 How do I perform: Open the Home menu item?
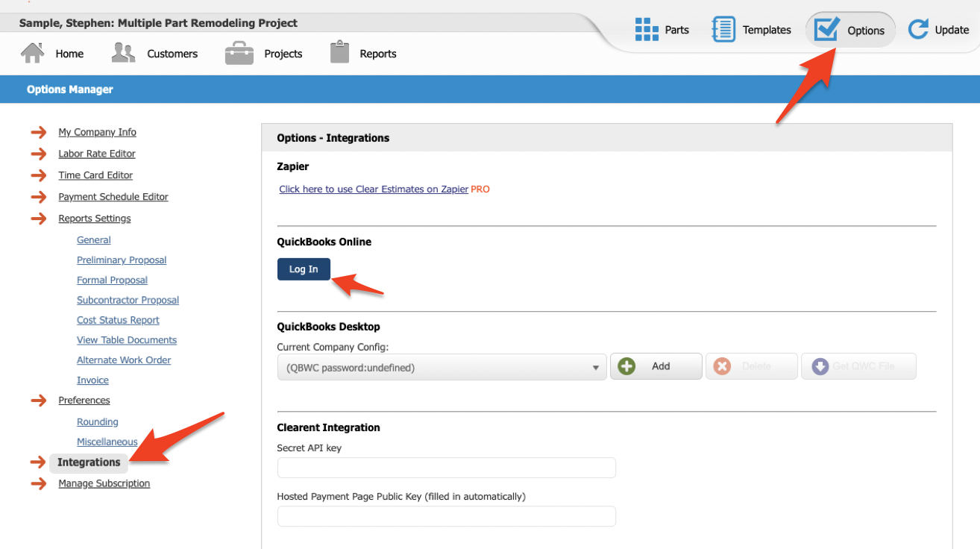[69, 54]
